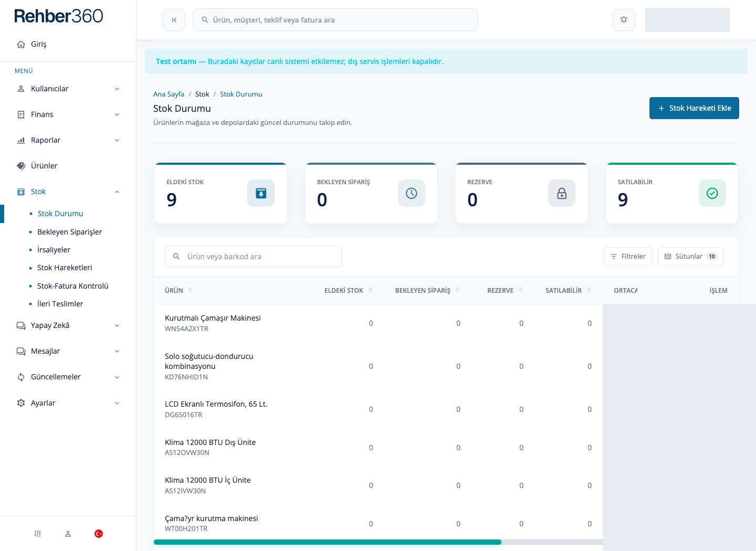The image size is (756, 551).
Task: Expand the Raporlar menu
Action: point(68,140)
